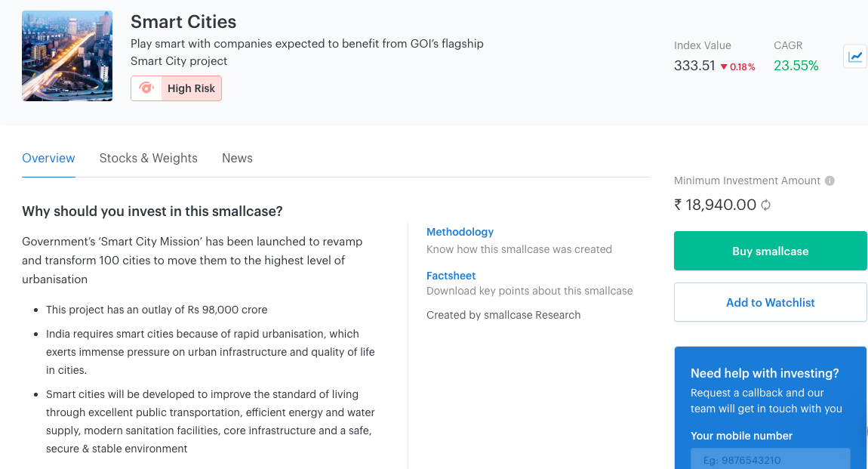The image size is (868, 469).
Task: Focus the mobile number input field
Action: tap(770, 459)
